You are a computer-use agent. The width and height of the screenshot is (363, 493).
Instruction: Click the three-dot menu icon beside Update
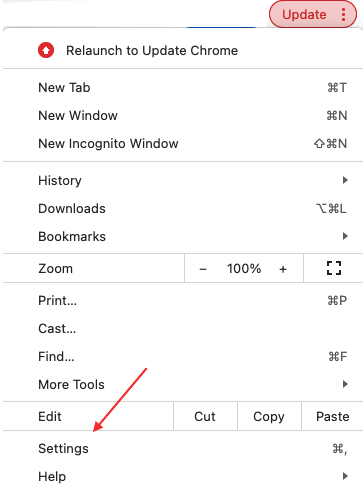(x=343, y=14)
